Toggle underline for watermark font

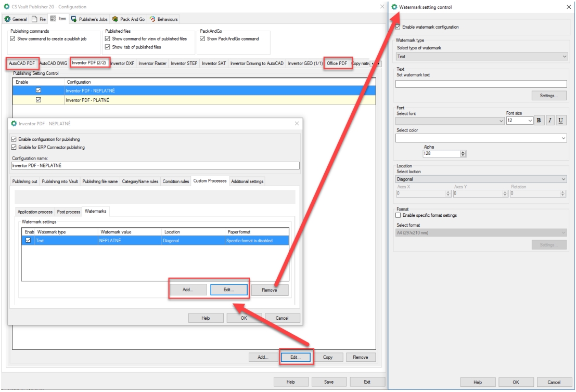[561, 121]
